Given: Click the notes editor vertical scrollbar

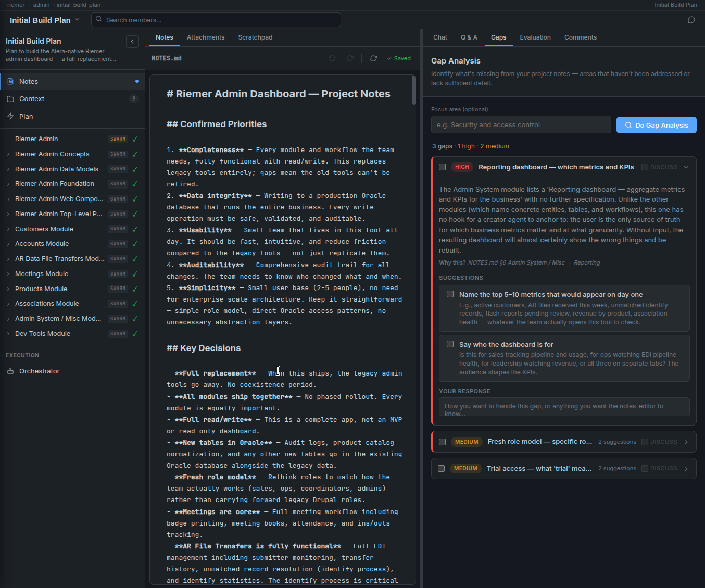Looking at the screenshot, I should [x=414, y=90].
